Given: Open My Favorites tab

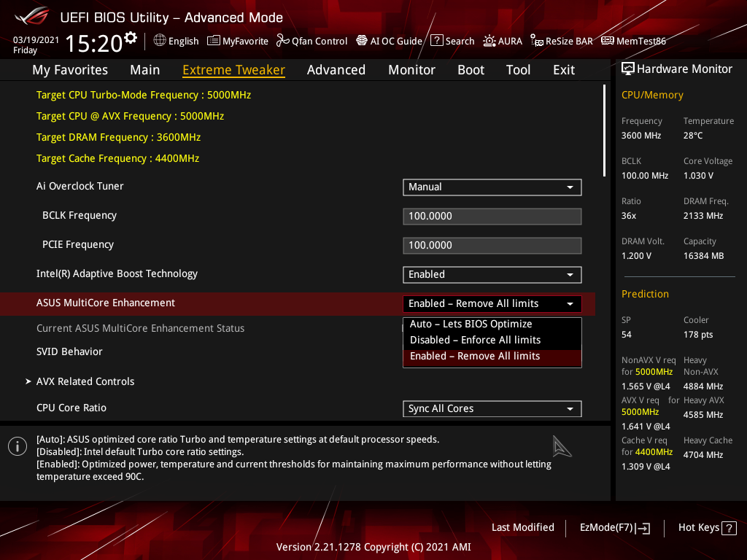Looking at the screenshot, I should tap(70, 70).
